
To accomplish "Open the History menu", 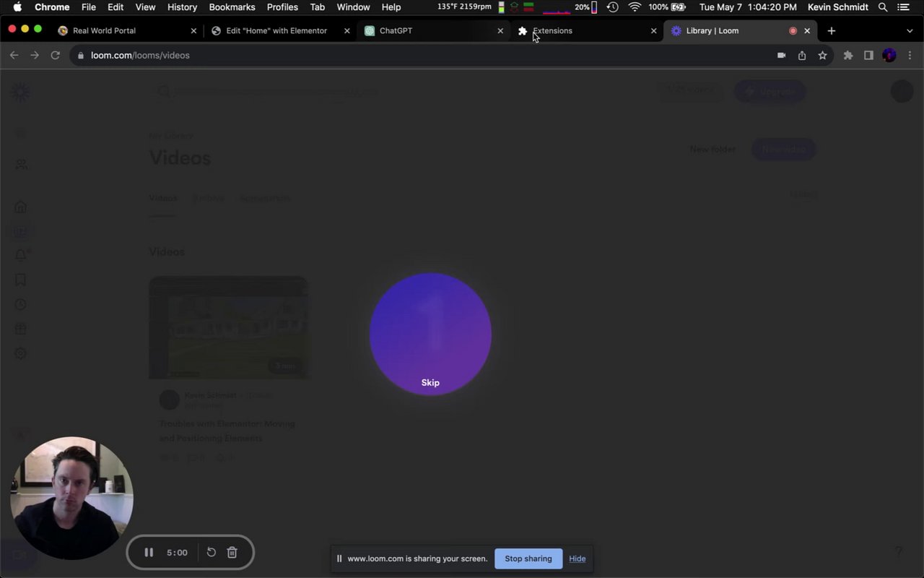I will click(182, 7).
